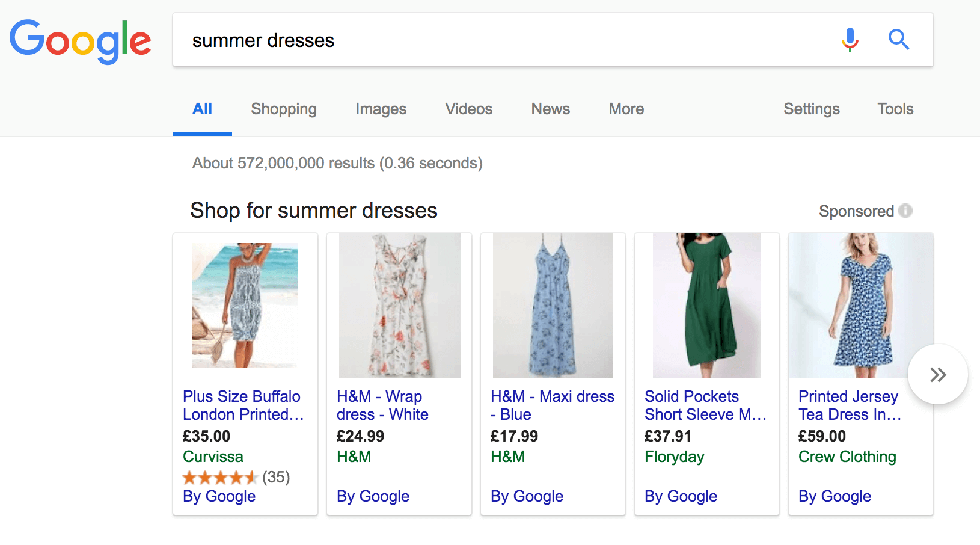Click the About 572,000,000 results text
This screenshot has height=545, width=980.
coord(337,163)
